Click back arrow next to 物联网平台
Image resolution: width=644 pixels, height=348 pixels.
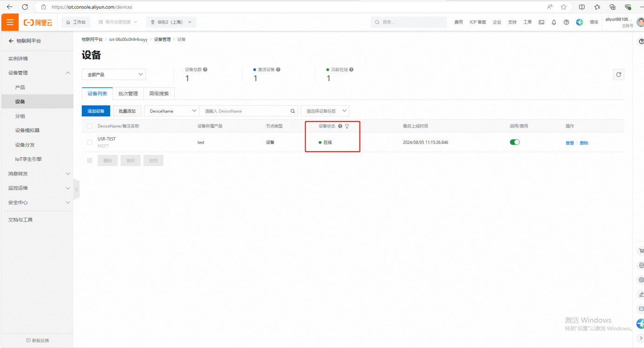pyautogui.click(x=11, y=41)
